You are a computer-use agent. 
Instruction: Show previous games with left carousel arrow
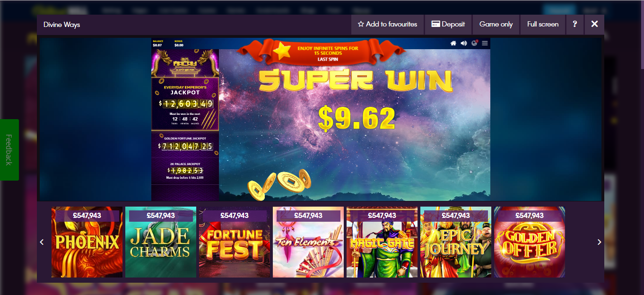(42, 242)
